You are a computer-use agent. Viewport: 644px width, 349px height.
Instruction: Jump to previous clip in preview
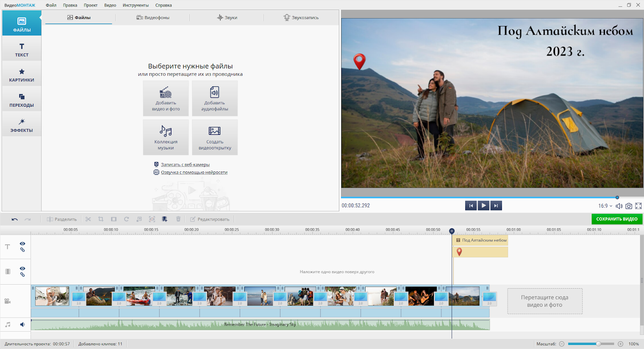[x=471, y=206]
